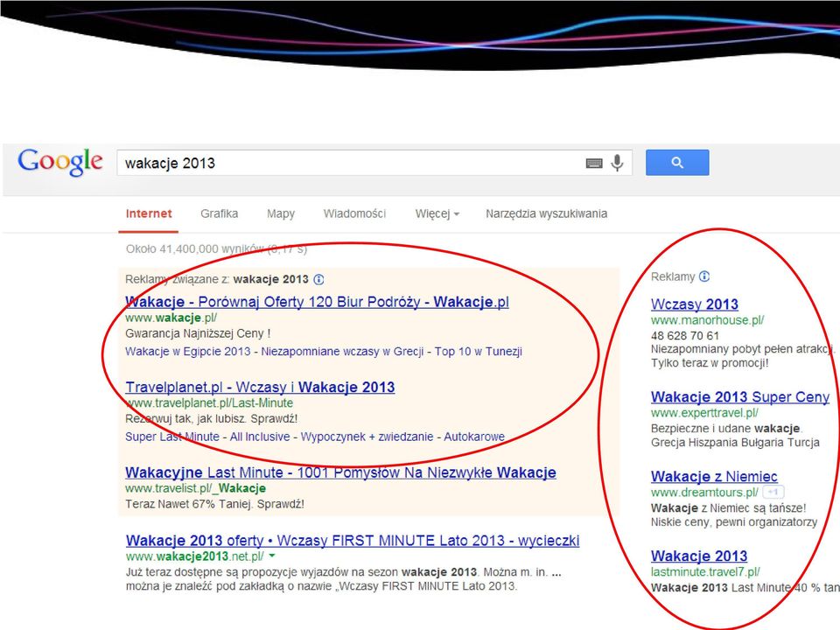Click the info icon beside right-side 'Reklamy'
The height and width of the screenshot is (630, 840).
(704, 276)
